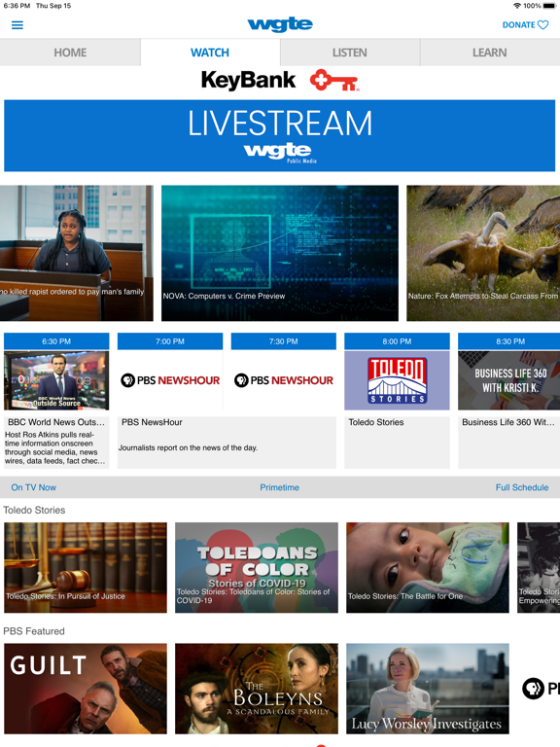The image size is (560, 747).
Task: Open the hamburger menu icon
Action: [x=17, y=24]
